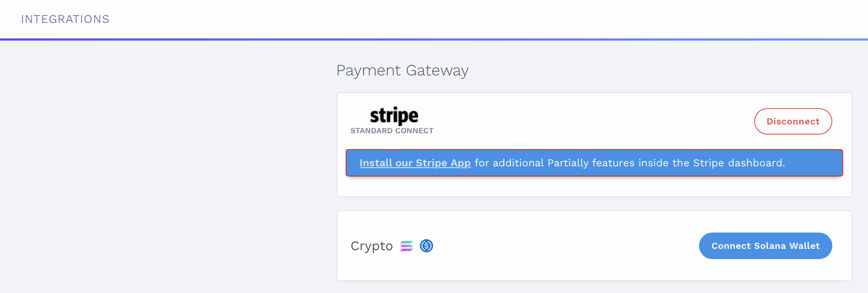Click the USDC coin icon
868x293 pixels.
427,246
